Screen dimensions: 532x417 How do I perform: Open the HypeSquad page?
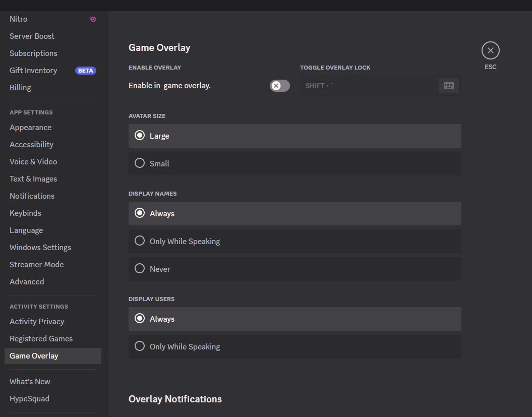(x=29, y=398)
